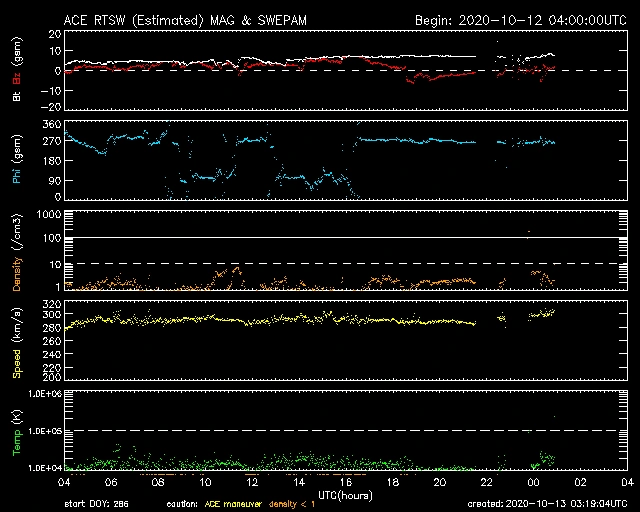Click the yellow "ACE maneuver" caution legend

click(233, 503)
